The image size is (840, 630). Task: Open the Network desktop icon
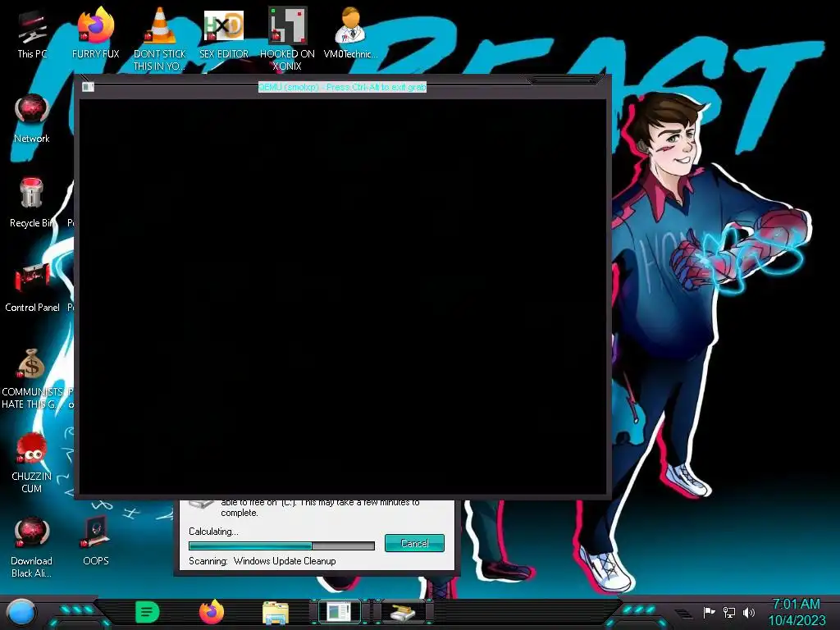click(32, 119)
